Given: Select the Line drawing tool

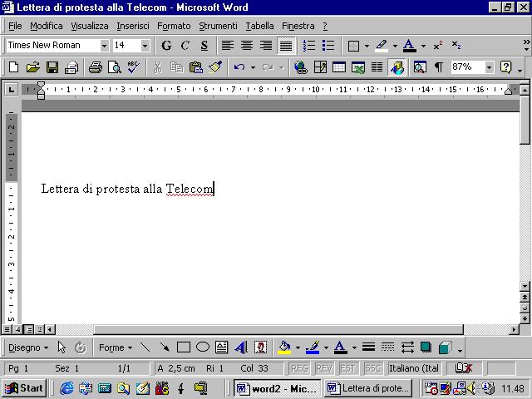Looking at the screenshot, I should (x=145, y=347).
